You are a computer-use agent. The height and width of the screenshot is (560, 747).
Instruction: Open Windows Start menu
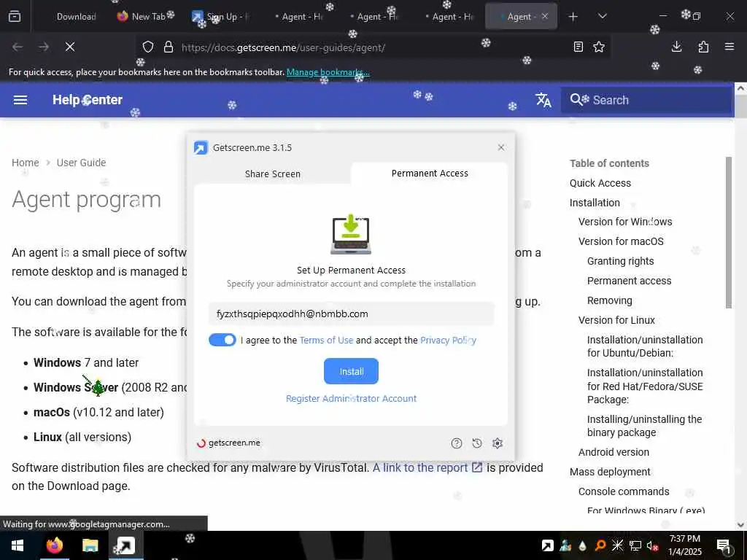pos(18,545)
